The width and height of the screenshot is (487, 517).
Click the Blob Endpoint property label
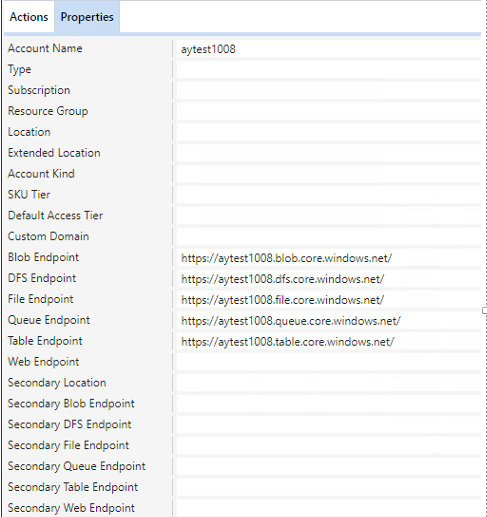coord(43,257)
